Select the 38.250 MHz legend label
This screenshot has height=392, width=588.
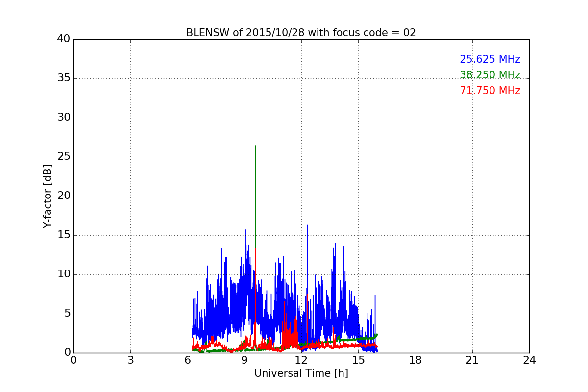tap(490, 75)
